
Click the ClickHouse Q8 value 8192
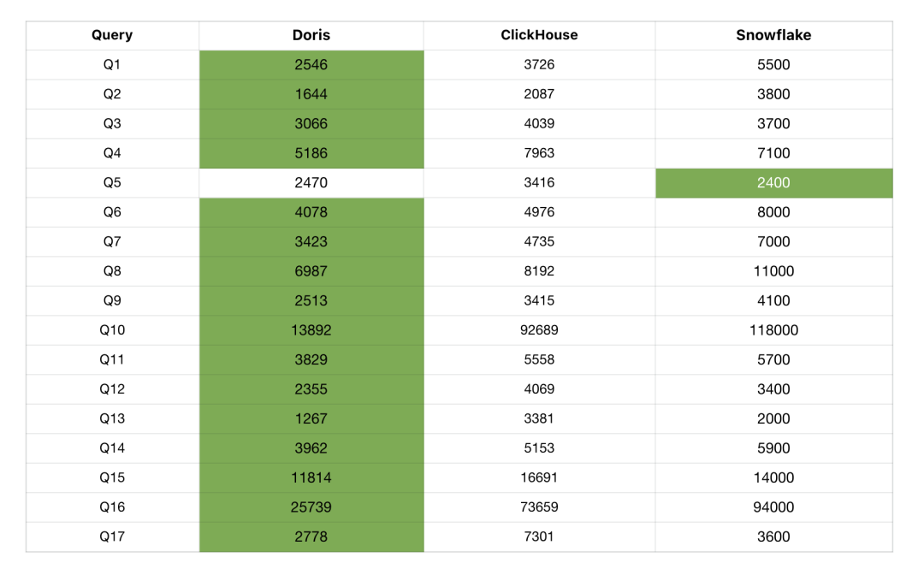pyautogui.click(x=539, y=271)
